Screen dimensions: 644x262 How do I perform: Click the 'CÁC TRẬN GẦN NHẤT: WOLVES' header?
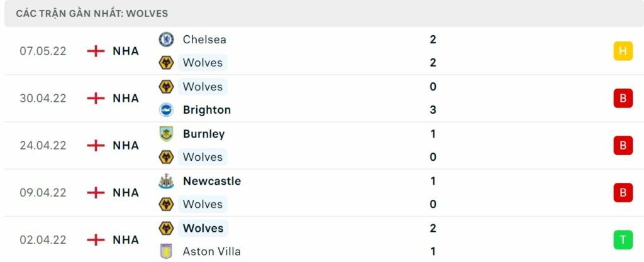point(92,13)
